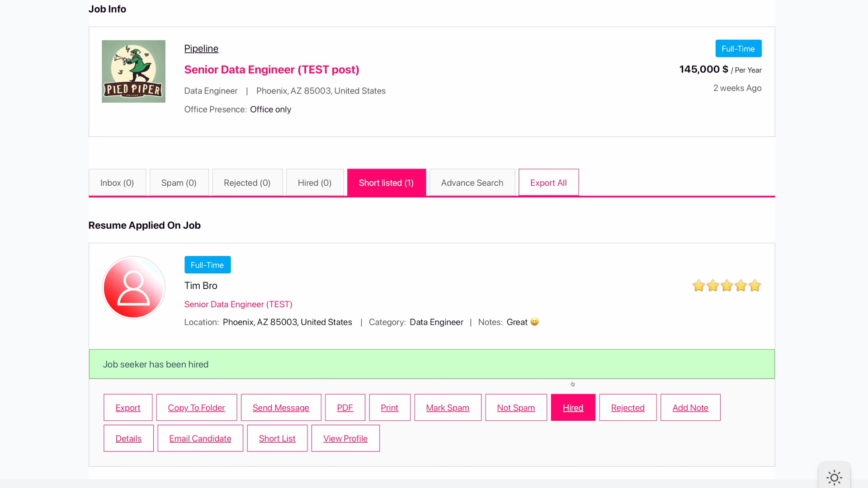Click the Send Message button
The image size is (868, 488).
[x=281, y=408]
